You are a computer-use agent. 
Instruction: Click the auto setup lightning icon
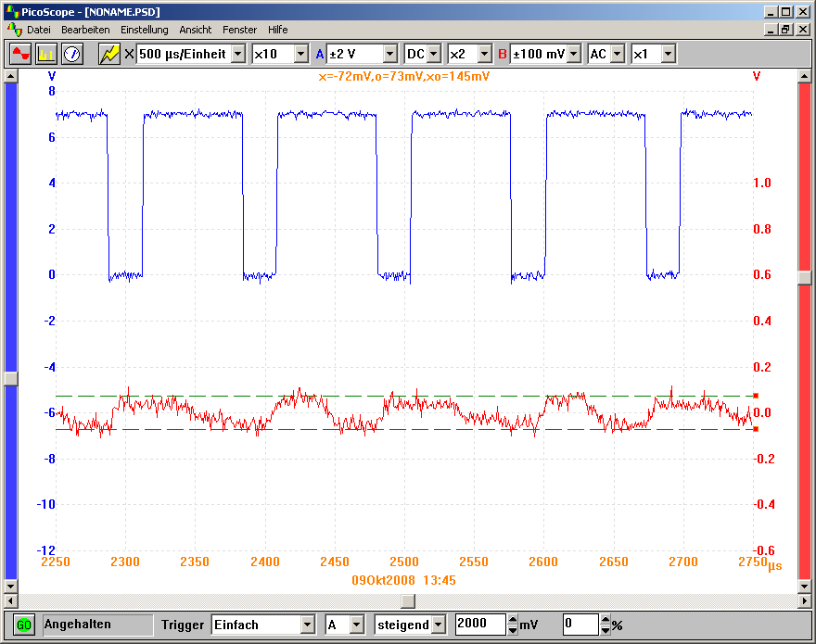[x=109, y=54]
